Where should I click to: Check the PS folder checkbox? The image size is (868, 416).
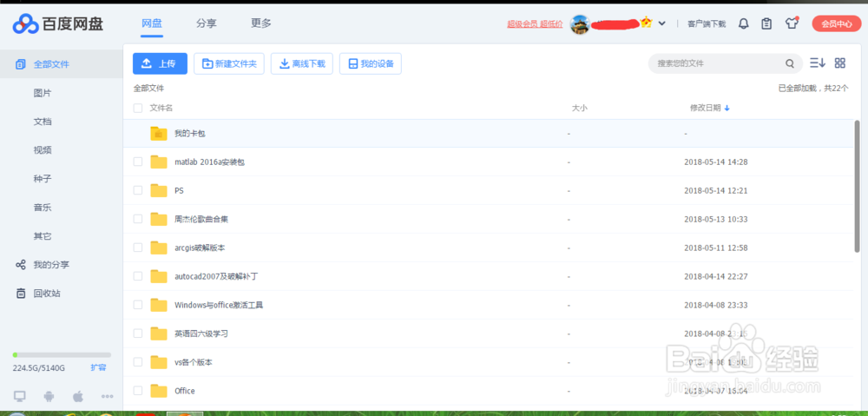138,190
